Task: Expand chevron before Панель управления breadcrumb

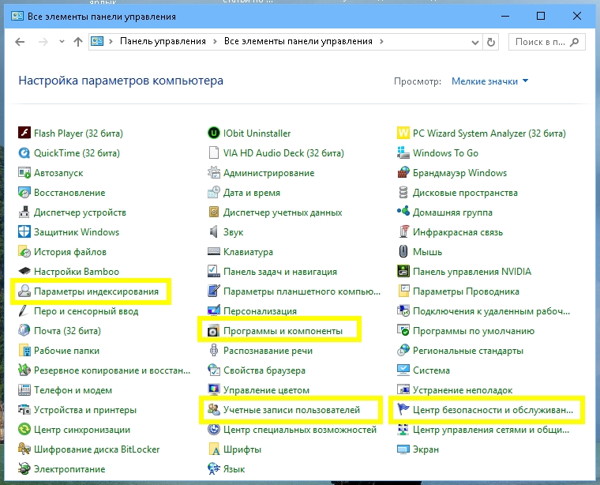Action: (111, 41)
